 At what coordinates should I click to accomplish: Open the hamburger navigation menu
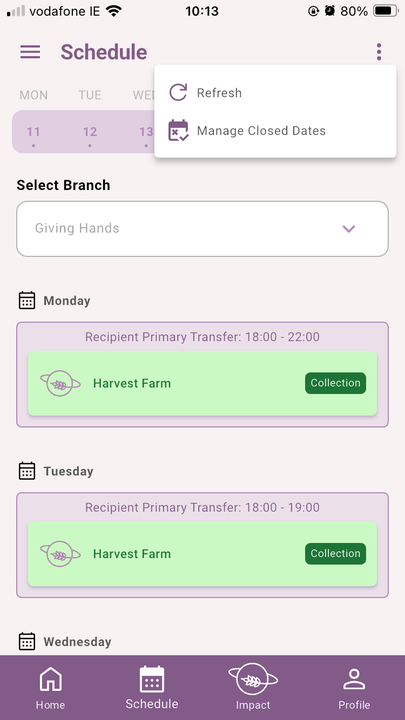(30, 52)
